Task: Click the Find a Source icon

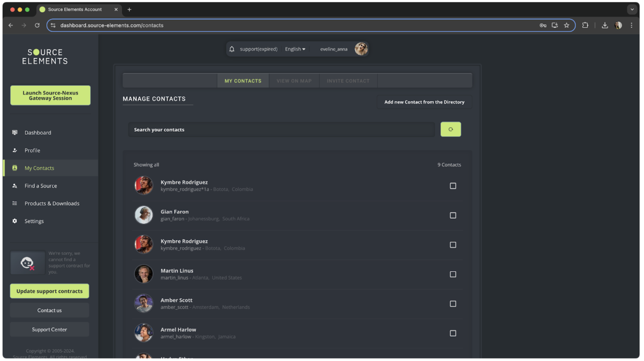Action: (15, 186)
